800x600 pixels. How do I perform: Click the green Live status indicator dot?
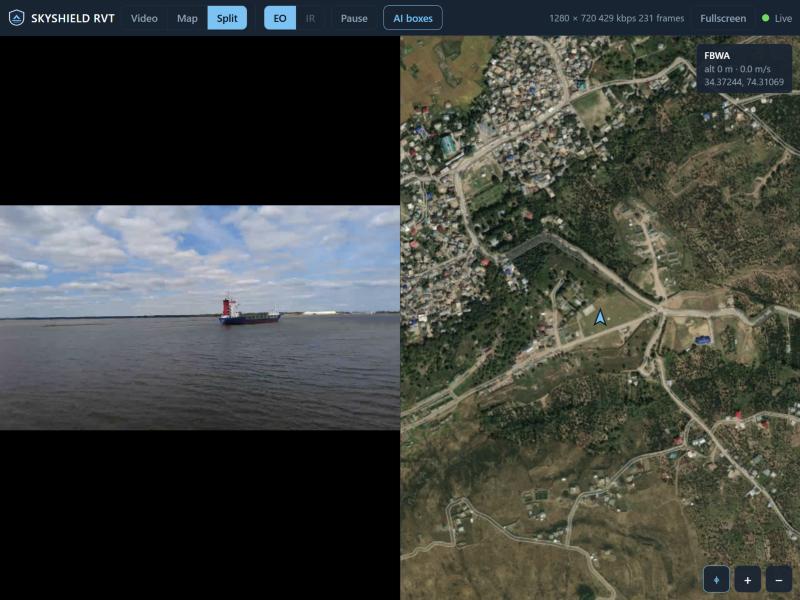pyautogui.click(x=765, y=18)
